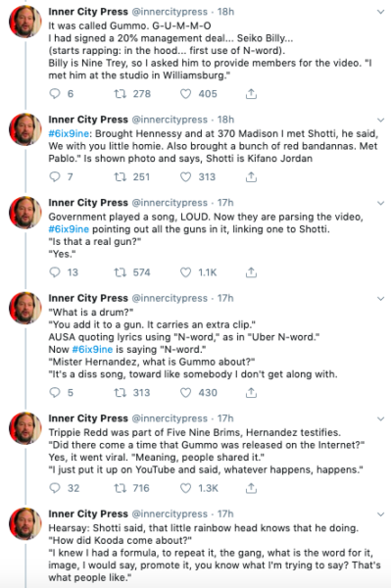Retweet the tweet with 574 retweets
391x588 pixels.
[120, 272]
